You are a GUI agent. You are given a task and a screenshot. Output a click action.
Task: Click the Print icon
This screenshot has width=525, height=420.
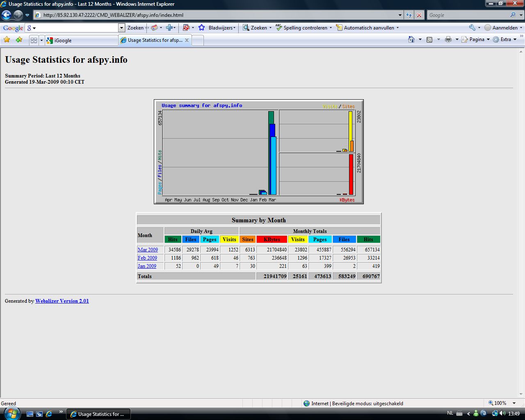point(448,39)
